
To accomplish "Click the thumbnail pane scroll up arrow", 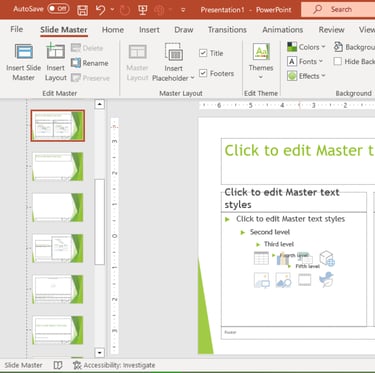I will click(x=99, y=104).
